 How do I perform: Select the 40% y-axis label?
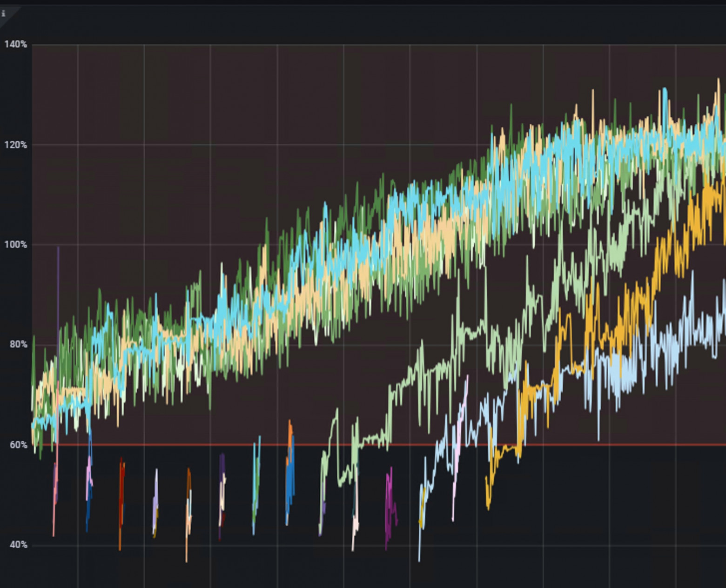pyautogui.click(x=19, y=544)
